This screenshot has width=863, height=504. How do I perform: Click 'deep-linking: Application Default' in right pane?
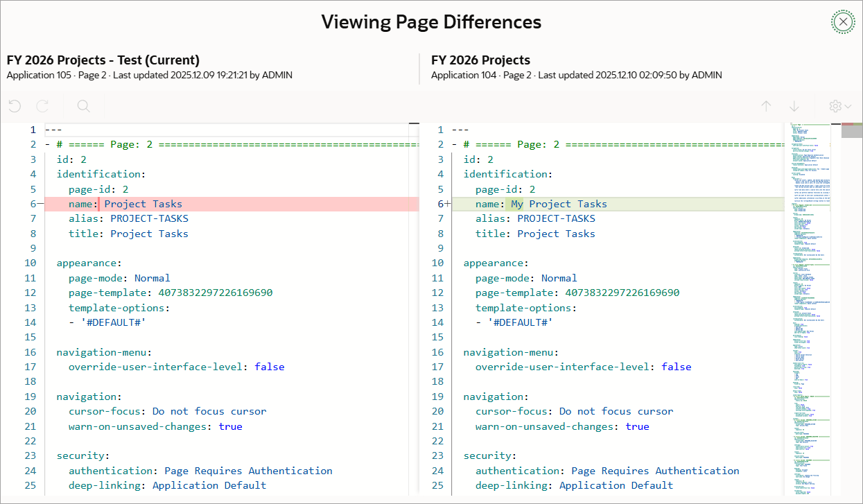(574, 485)
